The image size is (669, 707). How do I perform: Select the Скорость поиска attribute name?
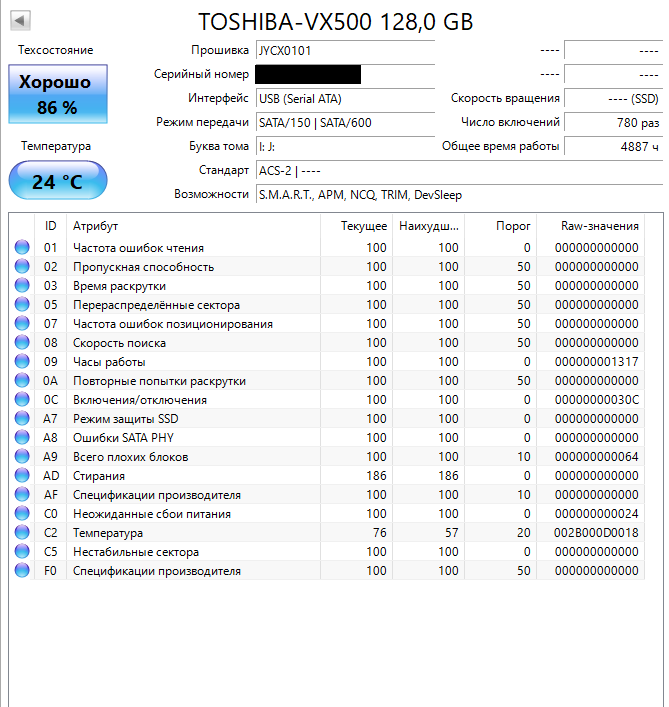tap(119, 343)
